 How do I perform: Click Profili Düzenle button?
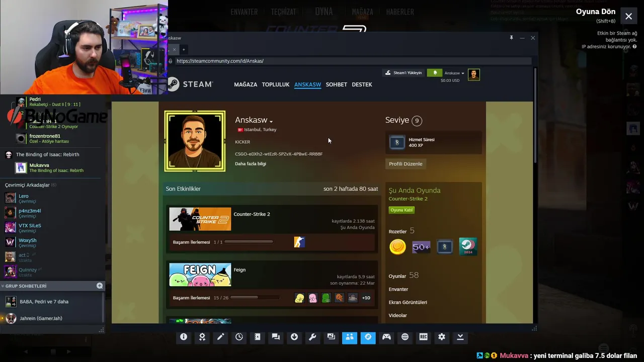406,164
